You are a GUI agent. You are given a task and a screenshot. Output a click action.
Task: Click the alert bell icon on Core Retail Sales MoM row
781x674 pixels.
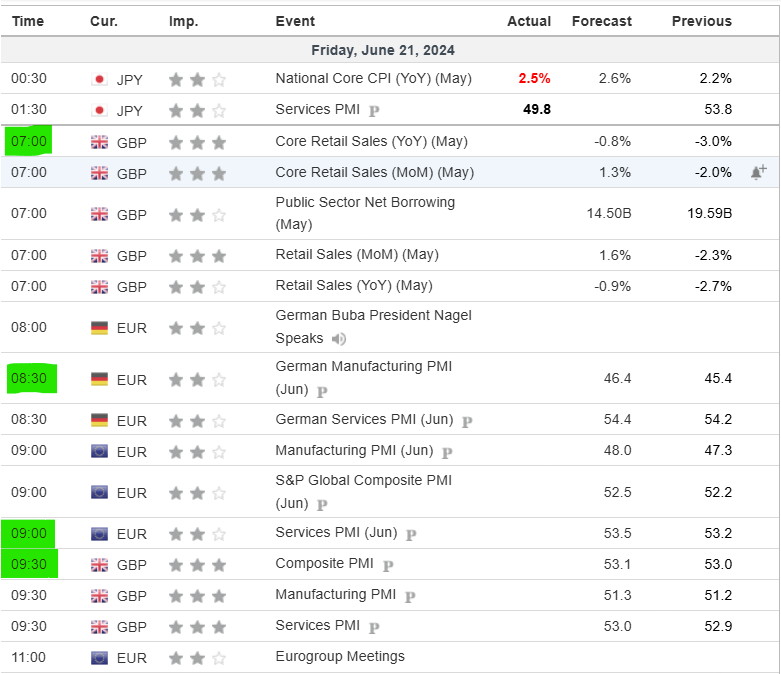759,172
